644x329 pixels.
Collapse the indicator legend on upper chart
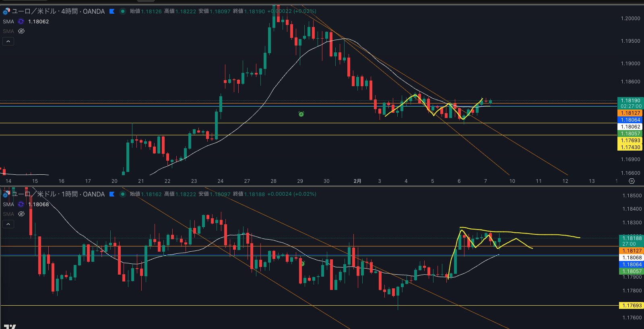(8, 41)
